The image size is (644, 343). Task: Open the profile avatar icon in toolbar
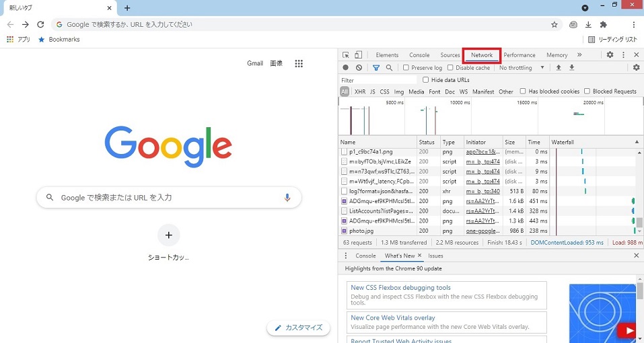573,25
